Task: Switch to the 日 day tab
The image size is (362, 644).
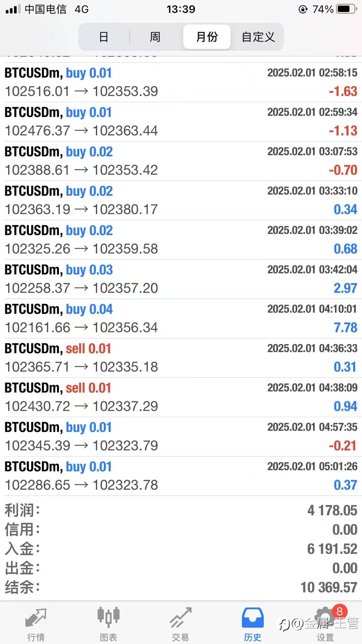Action: 104,37
